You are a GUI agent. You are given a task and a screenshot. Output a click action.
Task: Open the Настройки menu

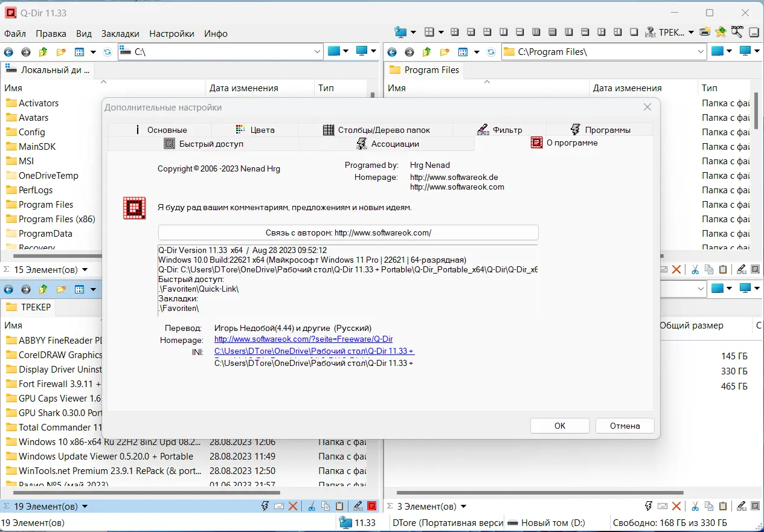click(x=172, y=33)
